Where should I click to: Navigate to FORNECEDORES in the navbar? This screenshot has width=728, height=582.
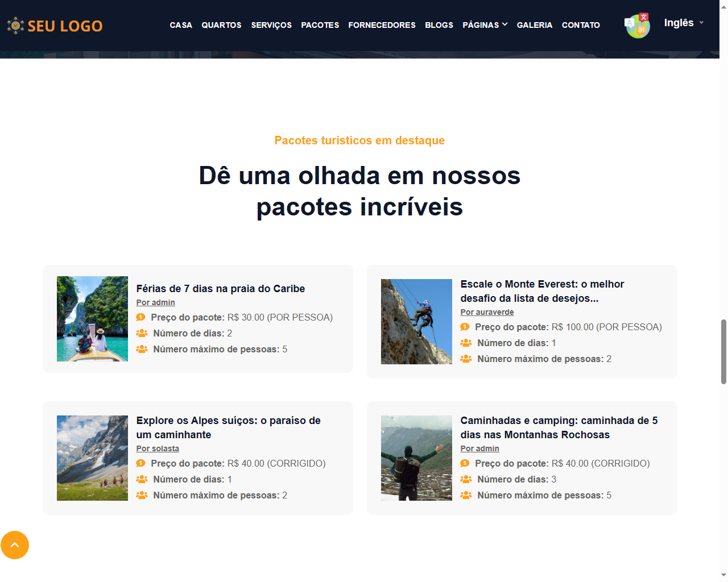(382, 25)
